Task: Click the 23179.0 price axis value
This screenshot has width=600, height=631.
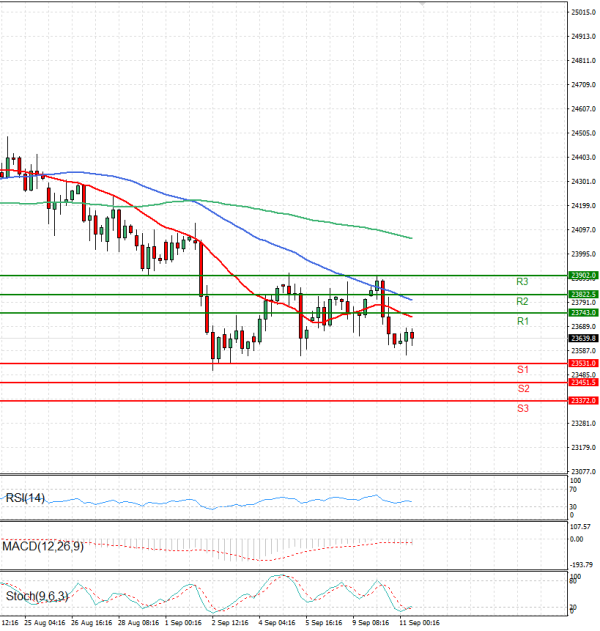Action: [x=584, y=447]
